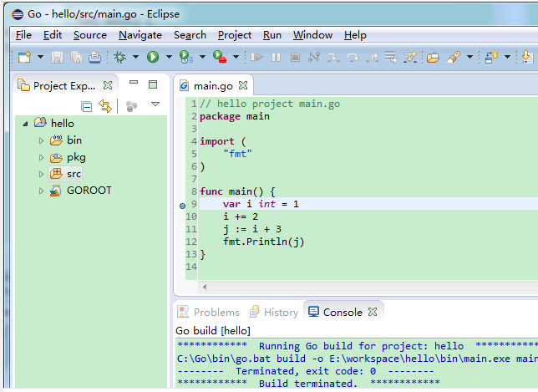This screenshot has width=538, height=392.
Task: Expand the GOROOT node
Action: pos(41,191)
